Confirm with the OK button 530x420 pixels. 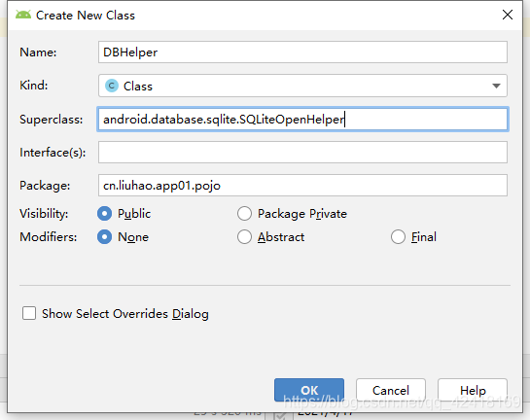(x=309, y=390)
